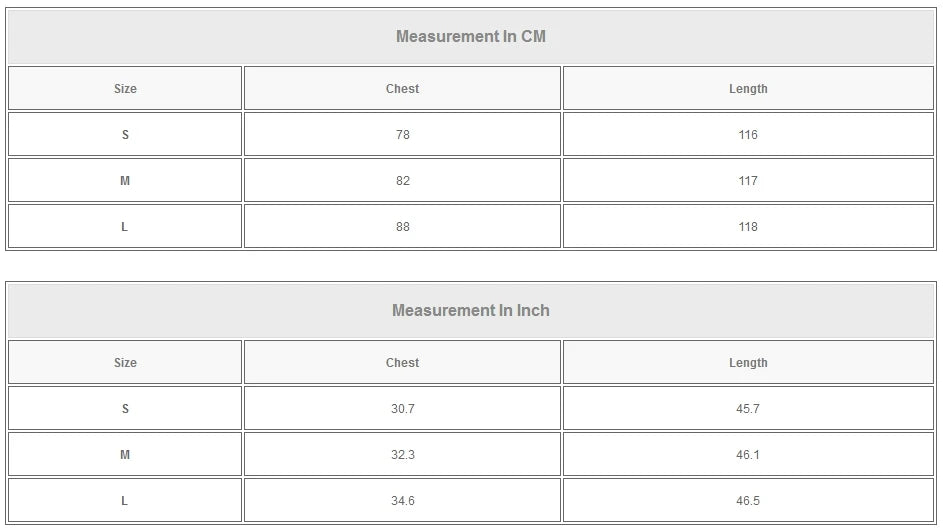Click the Size header in CM table
943x530 pixels.
125,89
